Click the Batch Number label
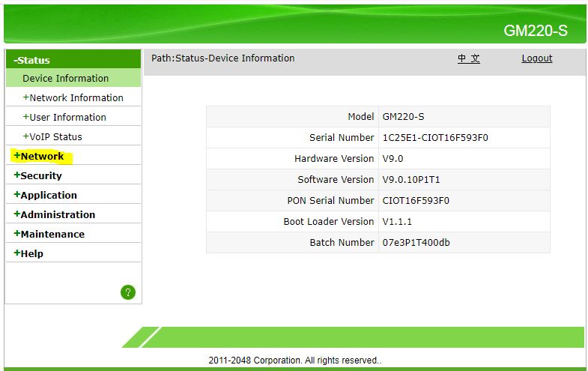Image resolution: width=588 pixels, height=371 pixels. (x=342, y=243)
